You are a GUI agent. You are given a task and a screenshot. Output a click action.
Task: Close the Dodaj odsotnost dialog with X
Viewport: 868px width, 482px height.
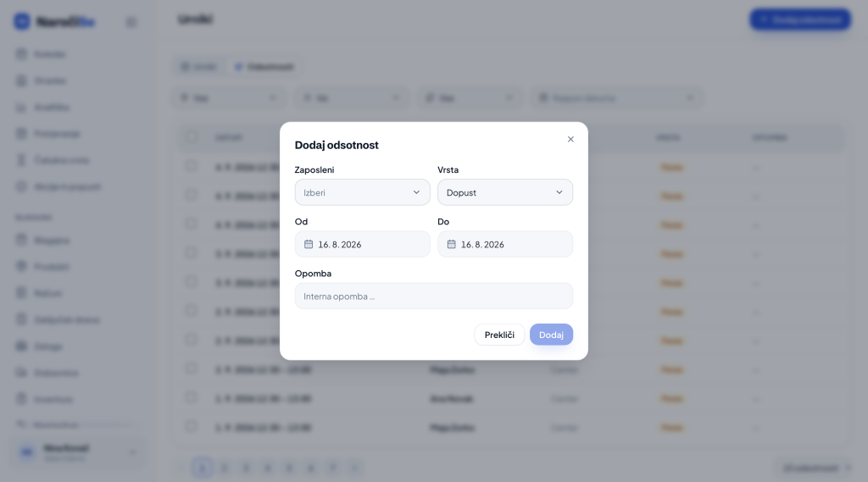[x=570, y=139]
